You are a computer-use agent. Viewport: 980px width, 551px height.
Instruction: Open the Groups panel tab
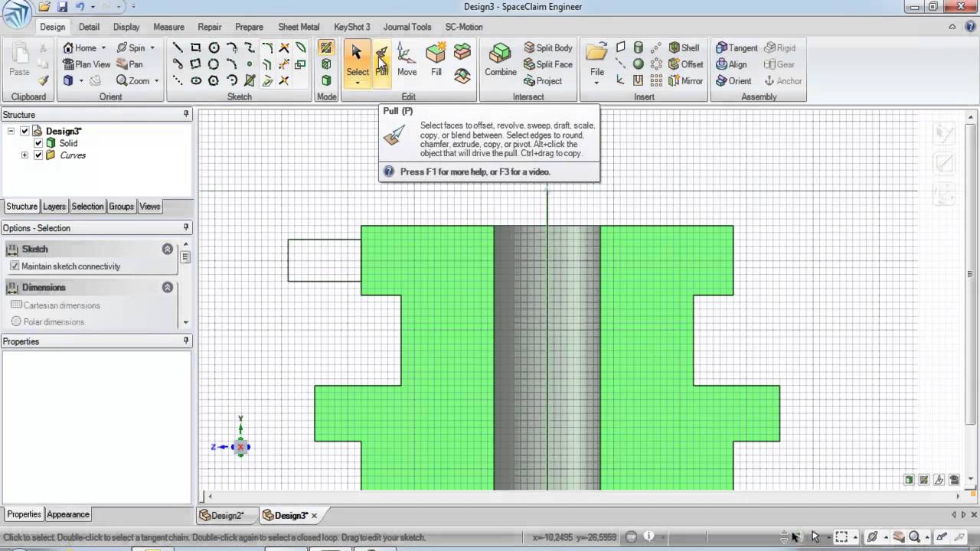(x=121, y=207)
